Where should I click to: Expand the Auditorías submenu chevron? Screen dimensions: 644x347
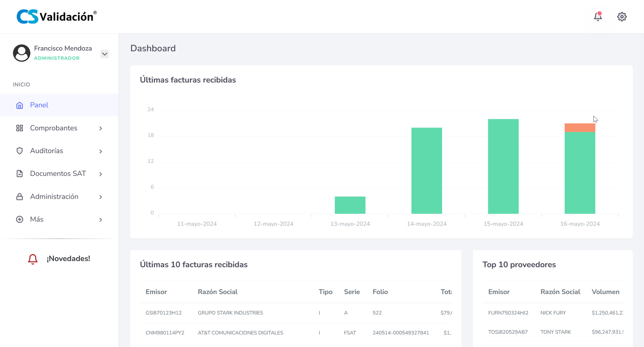pyautogui.click(x=101, y=151)
